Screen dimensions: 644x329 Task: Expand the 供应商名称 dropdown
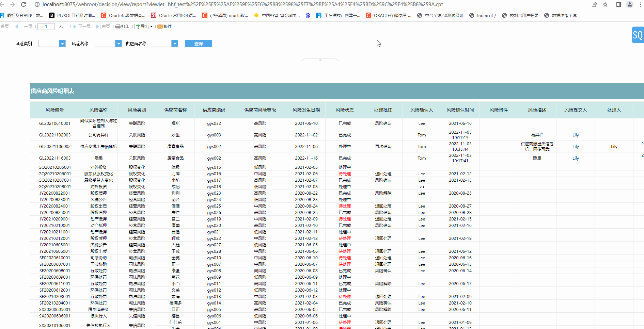coord(175,44)
